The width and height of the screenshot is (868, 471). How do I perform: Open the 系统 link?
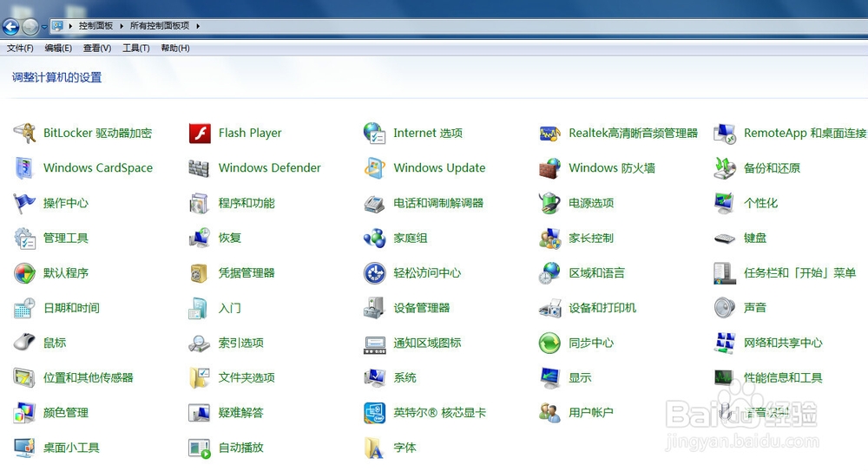(404, 377)
